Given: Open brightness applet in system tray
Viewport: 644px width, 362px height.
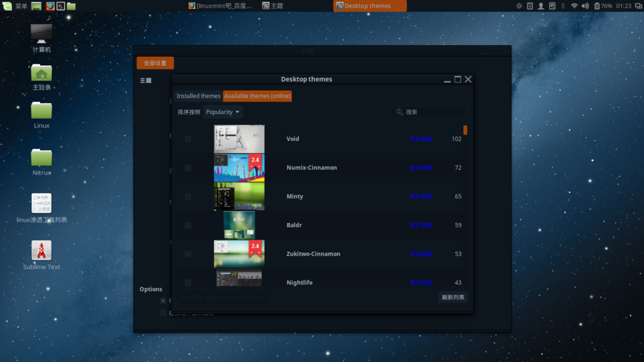Looking at the screenshot, I should [519, 6].
